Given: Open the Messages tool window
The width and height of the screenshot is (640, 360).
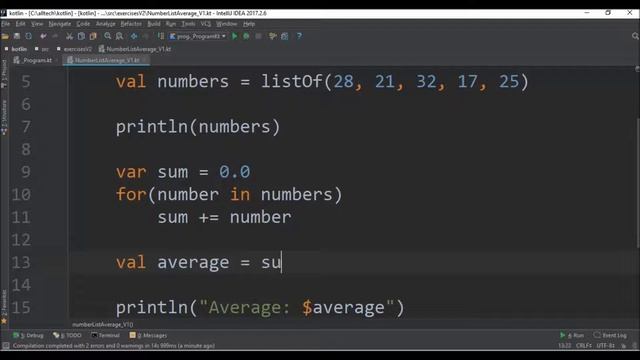Looking at the screenshot, I should coord(148,336).
